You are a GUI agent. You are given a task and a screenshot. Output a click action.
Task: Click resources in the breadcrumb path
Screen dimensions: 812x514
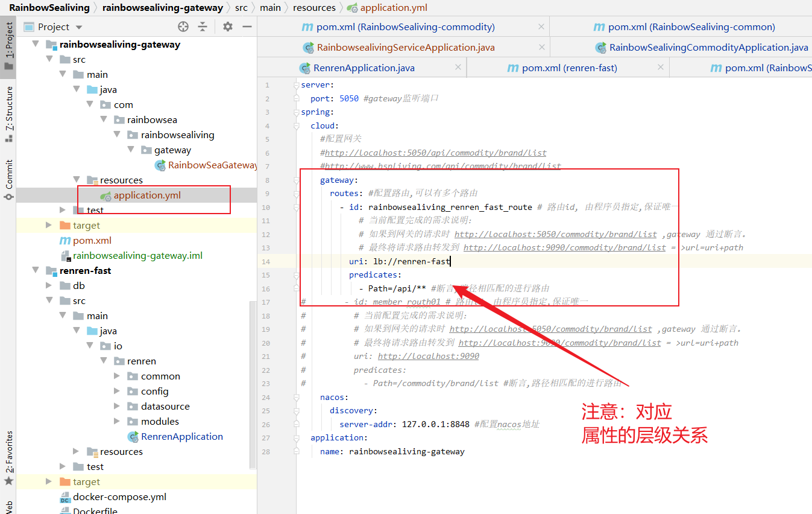click(314, 8)
